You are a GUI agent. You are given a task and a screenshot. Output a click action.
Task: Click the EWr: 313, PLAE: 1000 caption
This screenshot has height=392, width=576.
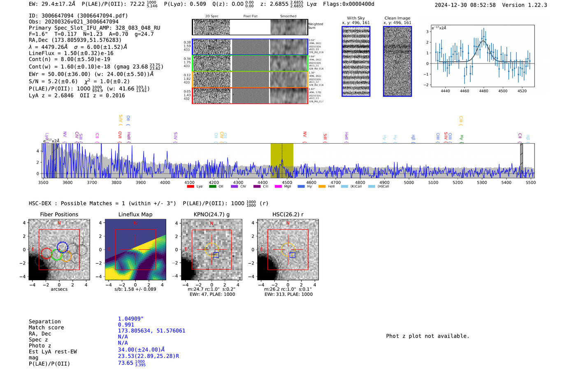point(288,294)
